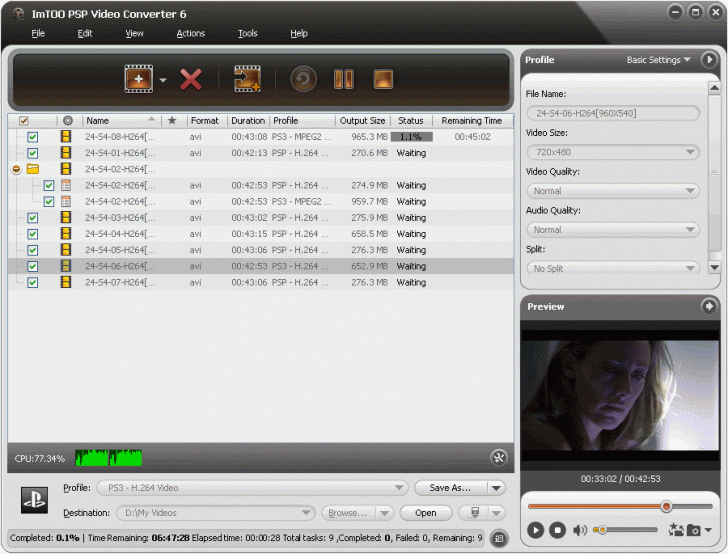The height and width of the screenshot is (554, 728).
Task: Open the View menu
Action: (134, 33)
